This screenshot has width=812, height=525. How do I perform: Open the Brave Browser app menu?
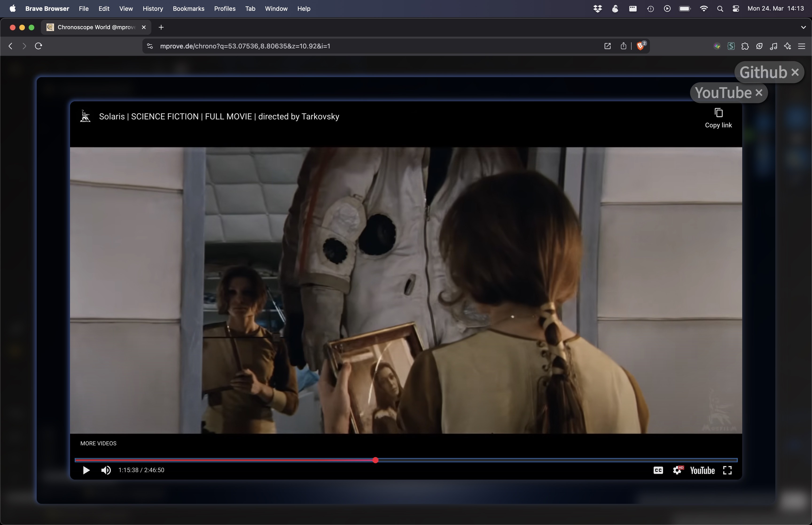[x=47, y=8]
